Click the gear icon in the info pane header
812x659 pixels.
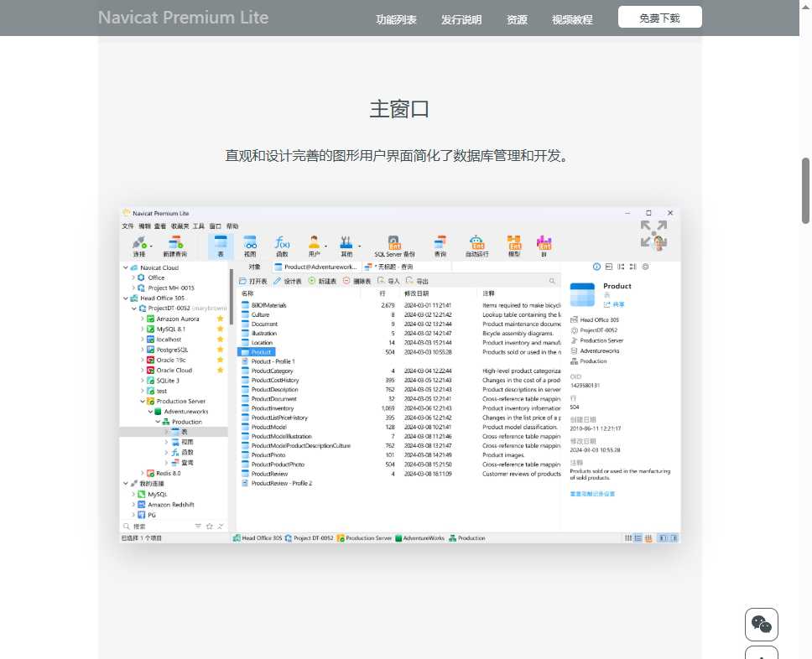(x=645, y=267)
